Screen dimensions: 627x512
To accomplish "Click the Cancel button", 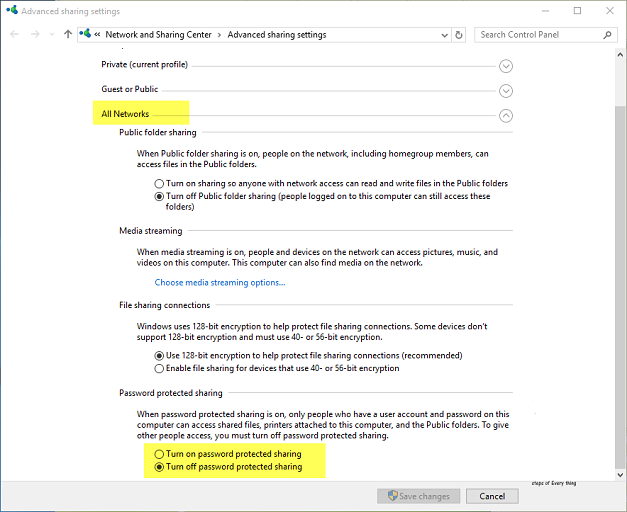I will pyautogui.click(x=492, y=496).
